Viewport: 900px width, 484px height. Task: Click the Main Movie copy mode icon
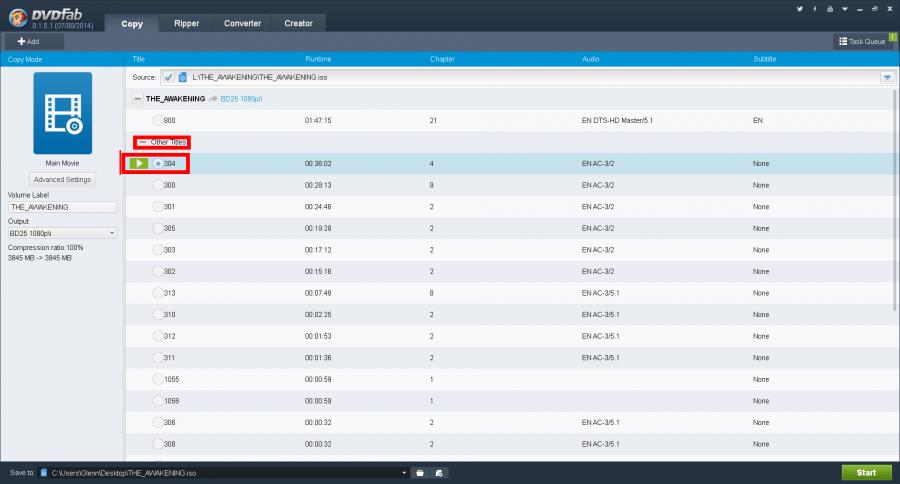(62, 112)
